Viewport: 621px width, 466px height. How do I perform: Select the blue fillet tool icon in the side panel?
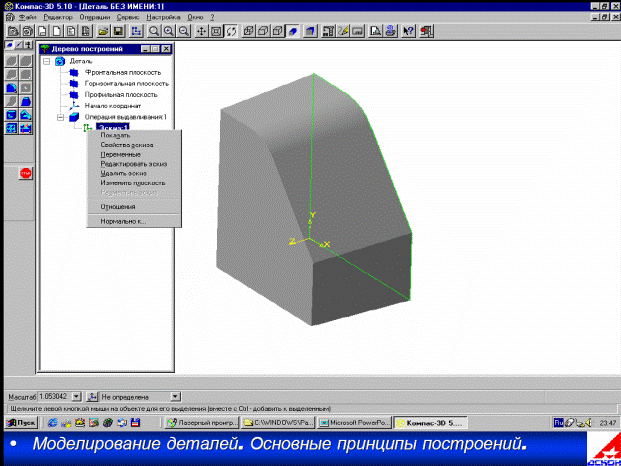(x=11, y=87)
